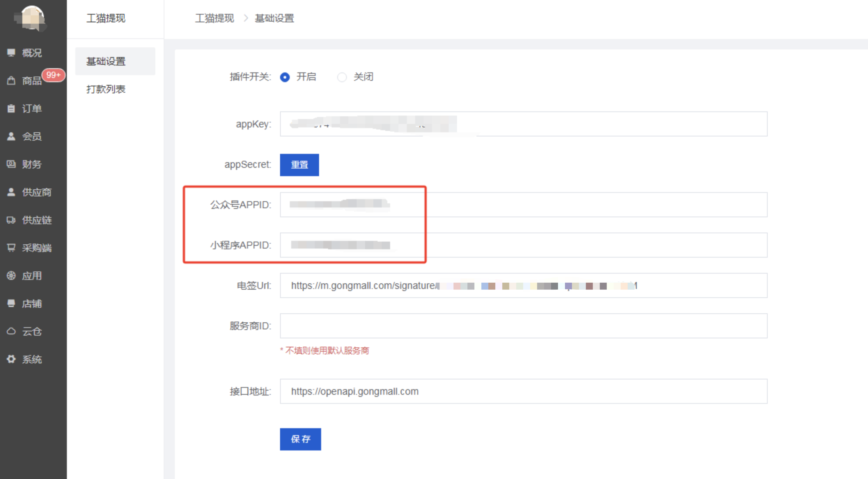This screenshot has height=479, width=868.
Task: Click the 订单 clipboard icon
Action: pyautogui.click(x=11, y=109)
